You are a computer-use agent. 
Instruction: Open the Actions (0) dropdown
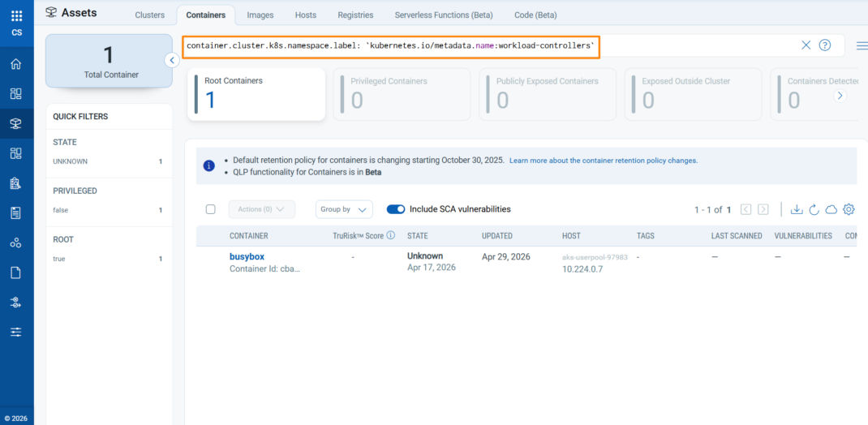tap(262, 209)
